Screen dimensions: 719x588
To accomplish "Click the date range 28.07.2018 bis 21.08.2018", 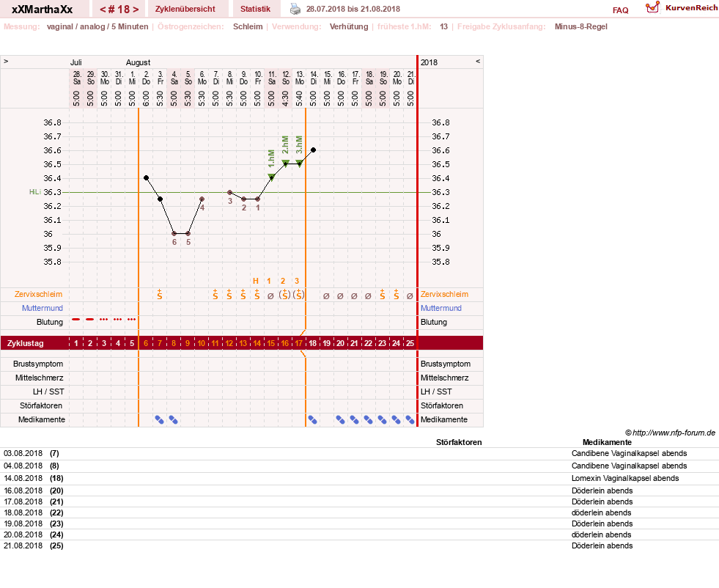I will click(x=353, y=9).
